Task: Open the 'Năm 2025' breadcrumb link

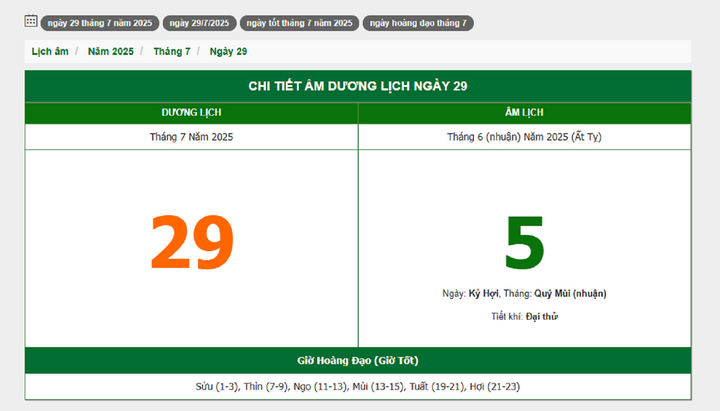Action: (x=110, y=51)
